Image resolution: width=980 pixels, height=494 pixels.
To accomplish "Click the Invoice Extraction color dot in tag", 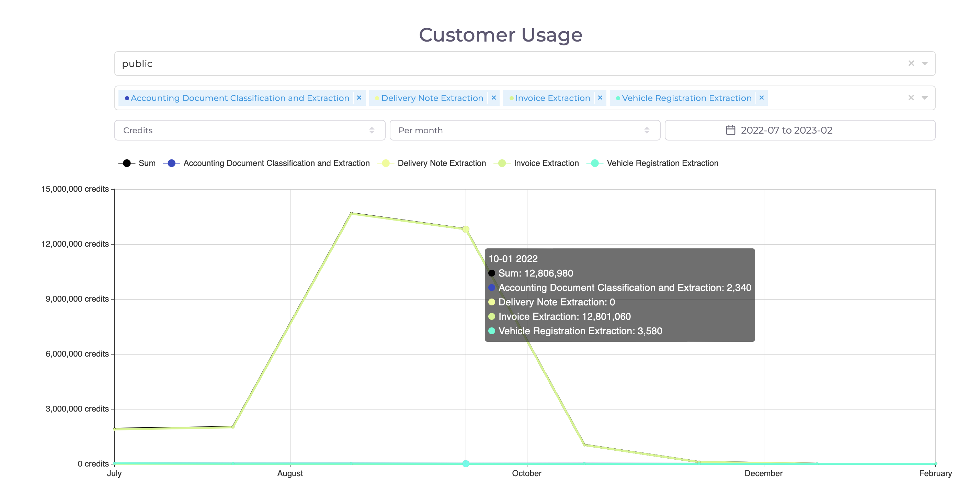I will (x=511, y=98).
